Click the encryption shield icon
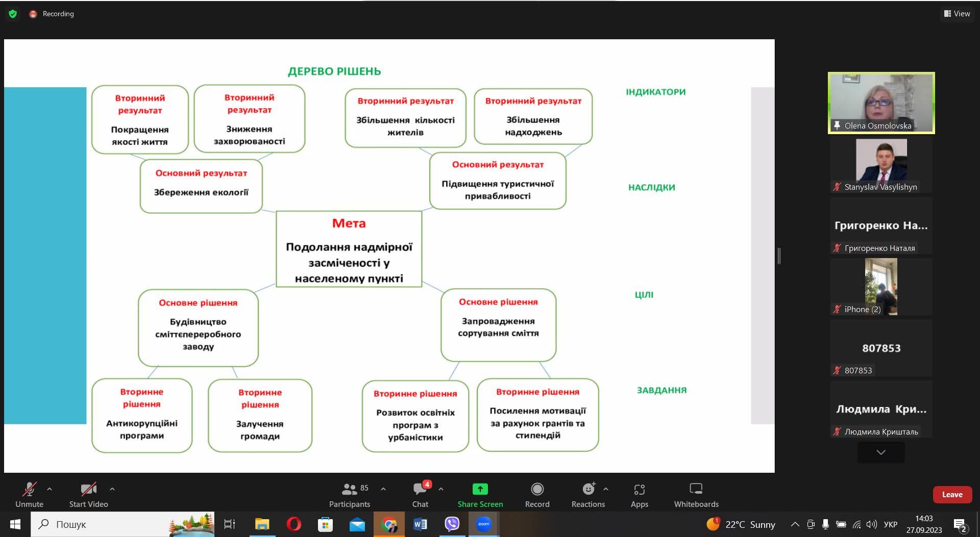 click(x=13, y=14)
